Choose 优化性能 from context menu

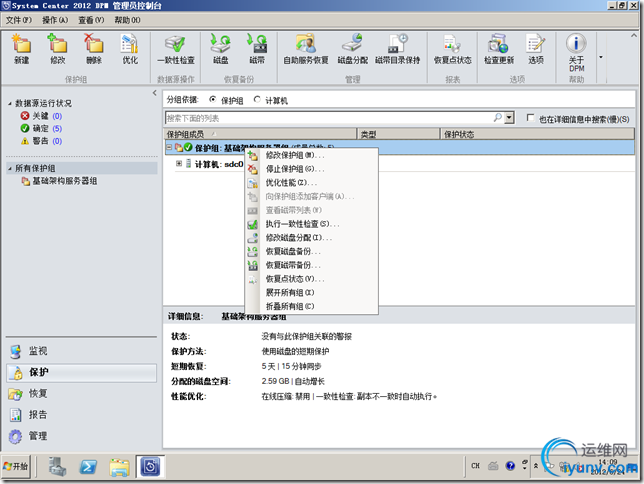coord(311,182)
